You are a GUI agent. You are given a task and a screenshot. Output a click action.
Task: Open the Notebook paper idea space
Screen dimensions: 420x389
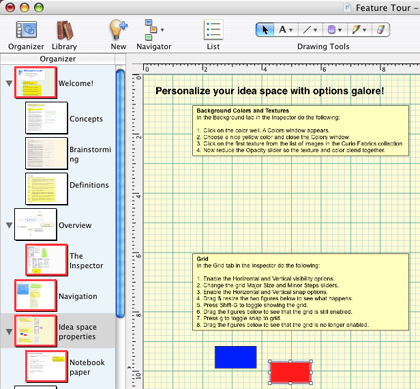tap(65, 367)
